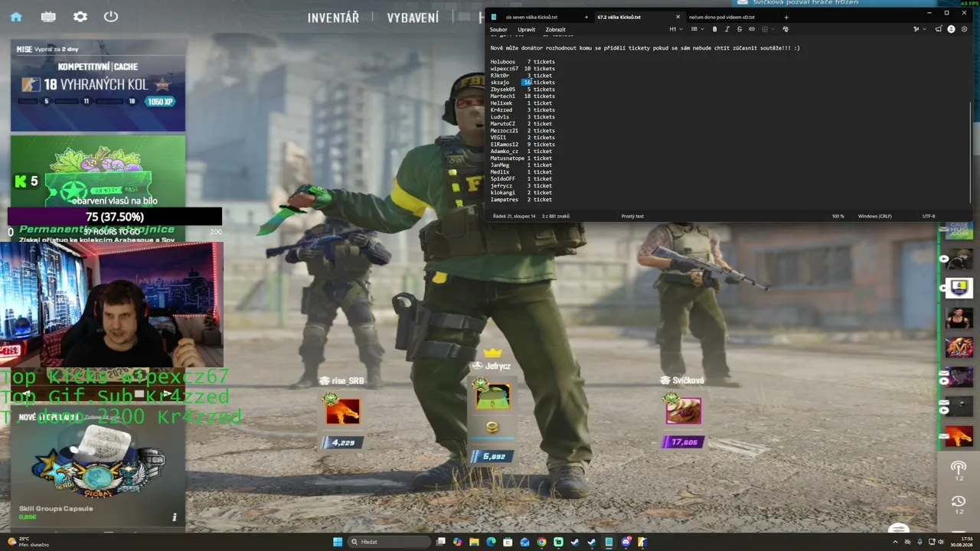Open the Inventář tab in CS2

(333, 18)
